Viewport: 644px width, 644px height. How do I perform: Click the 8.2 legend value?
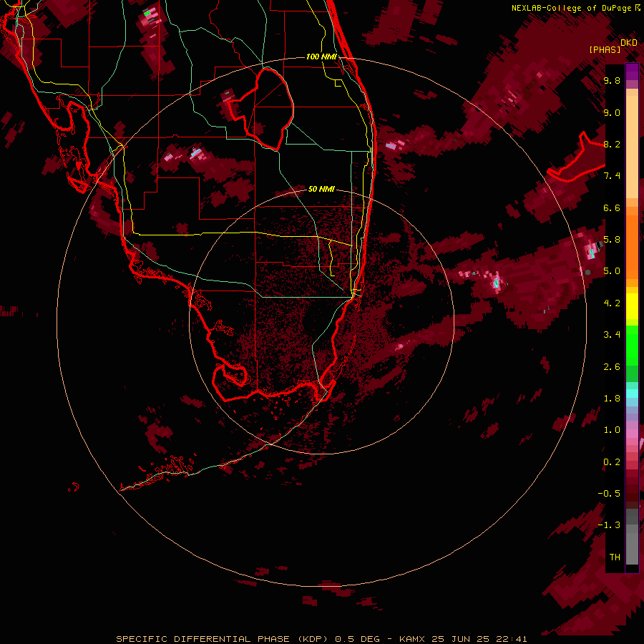click(x=612, y=144)
